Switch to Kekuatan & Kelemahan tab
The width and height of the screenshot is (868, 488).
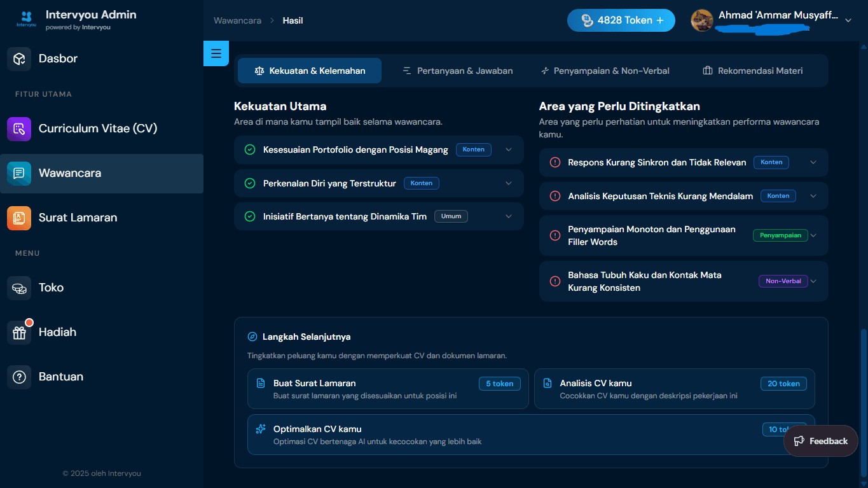(310, 71)
